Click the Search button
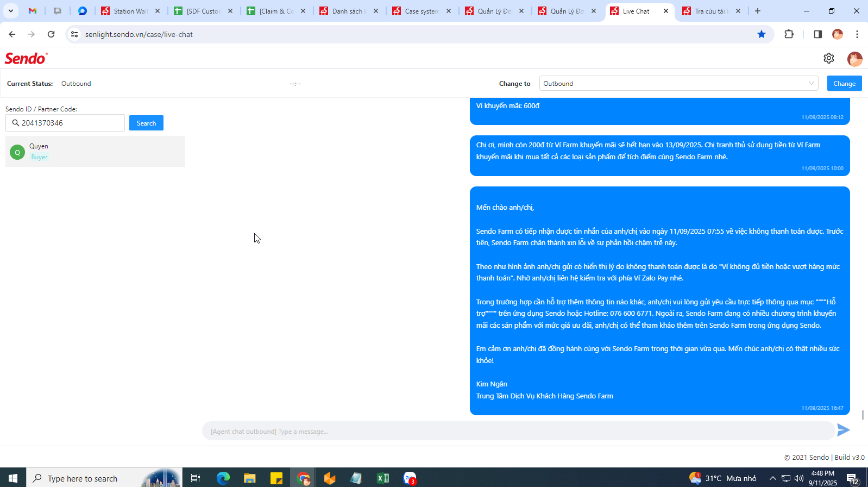 146,123
